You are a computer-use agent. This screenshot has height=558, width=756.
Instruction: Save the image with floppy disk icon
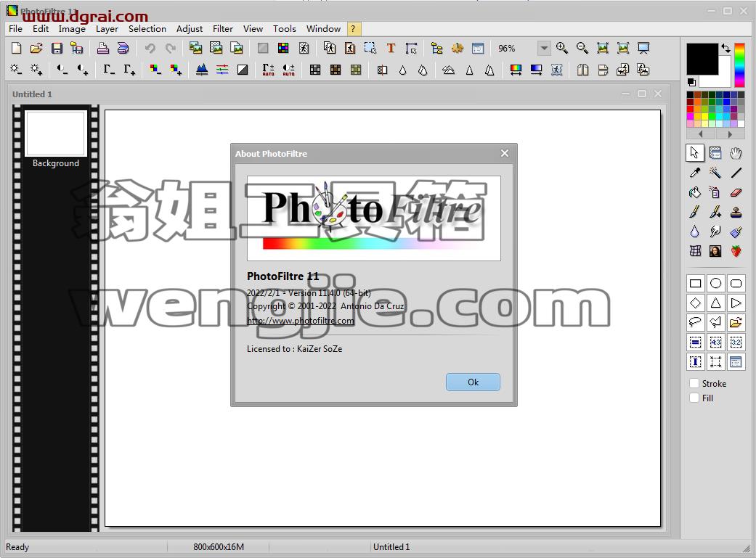point(57,48)
